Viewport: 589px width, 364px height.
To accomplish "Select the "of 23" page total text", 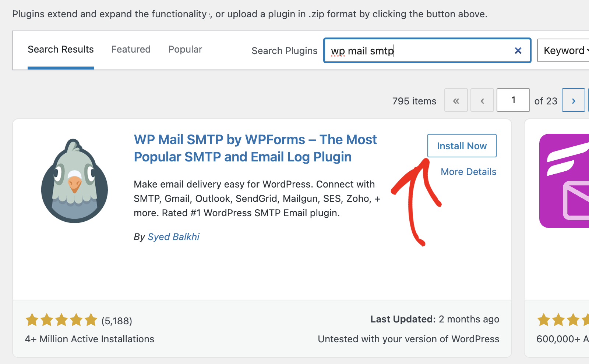I will (546, 101).
